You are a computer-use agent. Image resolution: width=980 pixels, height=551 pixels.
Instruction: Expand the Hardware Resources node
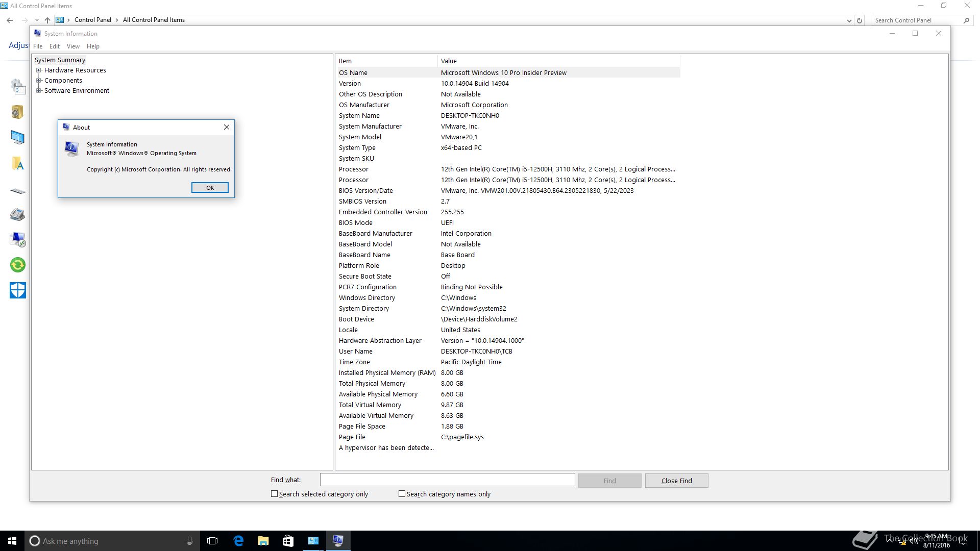click(x=38, y=70)
